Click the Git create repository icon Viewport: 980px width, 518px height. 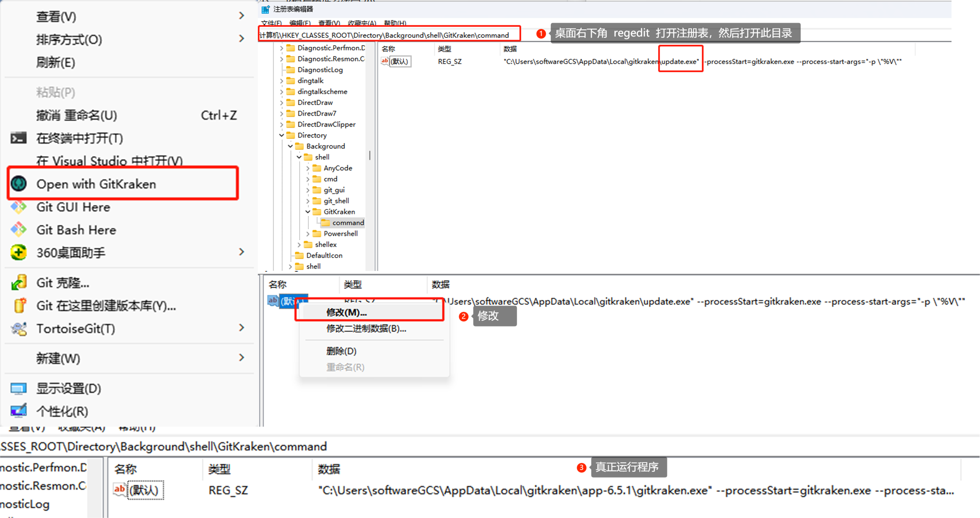coord(19,305)
